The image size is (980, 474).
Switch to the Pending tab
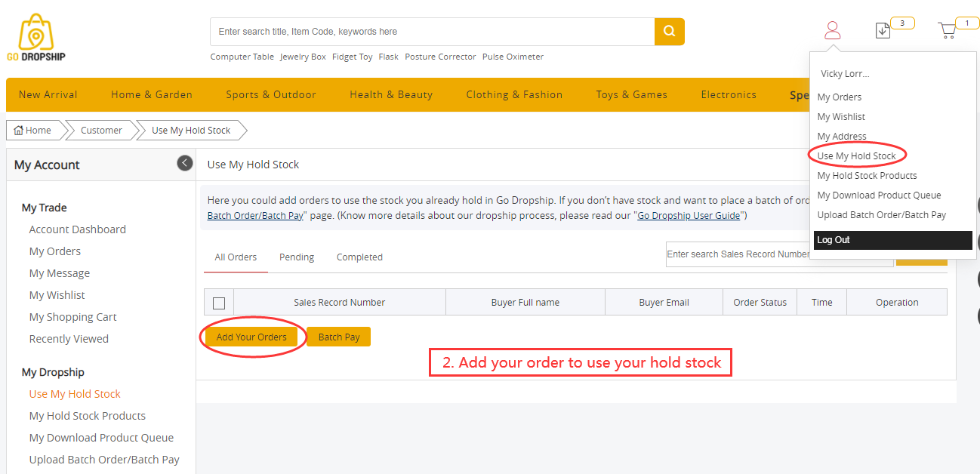(x=297, y=257)
